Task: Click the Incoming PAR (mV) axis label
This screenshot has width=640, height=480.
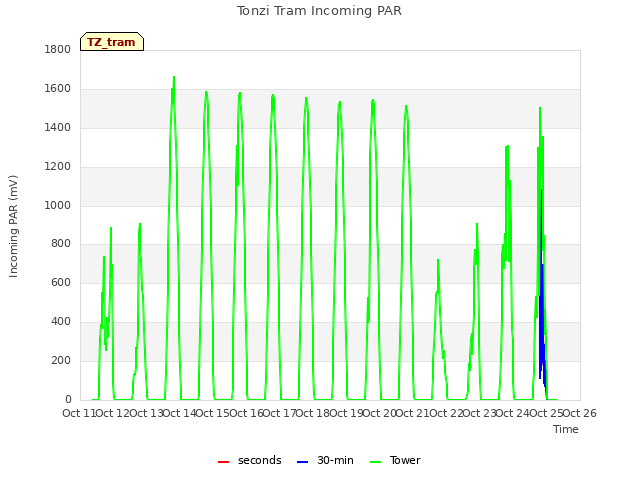Action: 13,227
